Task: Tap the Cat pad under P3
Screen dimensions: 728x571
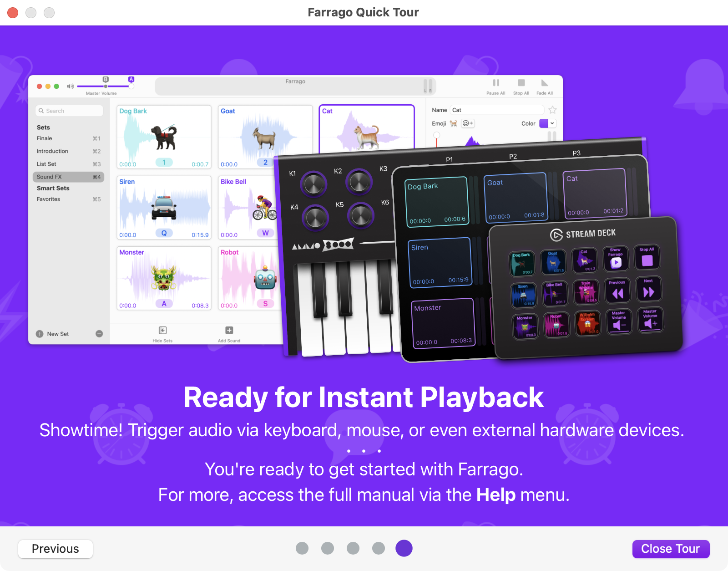Action: pos(595,194)
